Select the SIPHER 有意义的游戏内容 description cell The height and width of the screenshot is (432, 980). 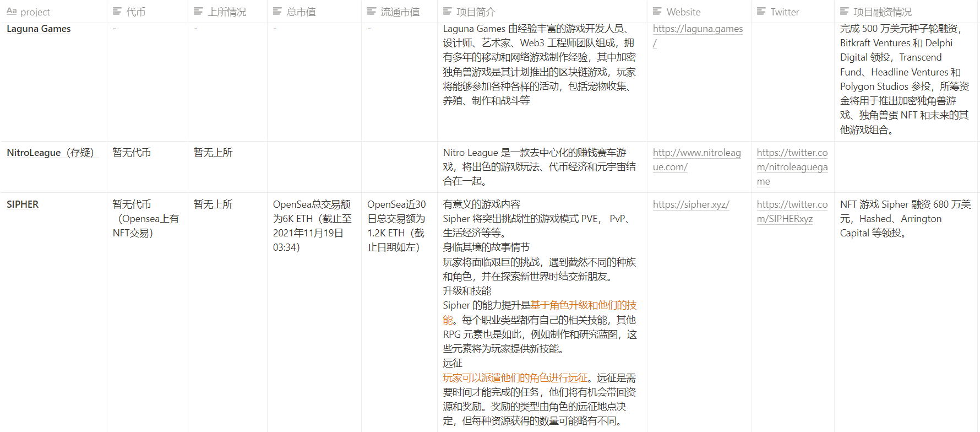point(542,312)
